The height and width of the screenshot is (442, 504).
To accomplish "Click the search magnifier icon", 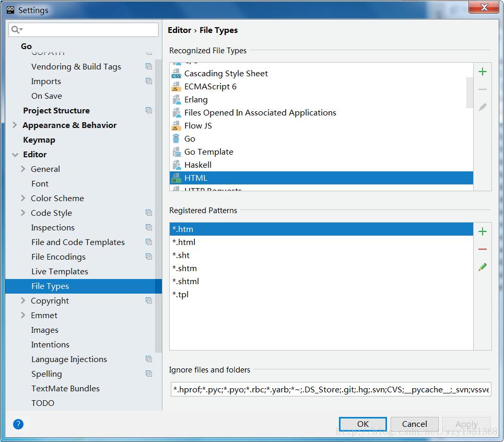I will coord(16,30).
